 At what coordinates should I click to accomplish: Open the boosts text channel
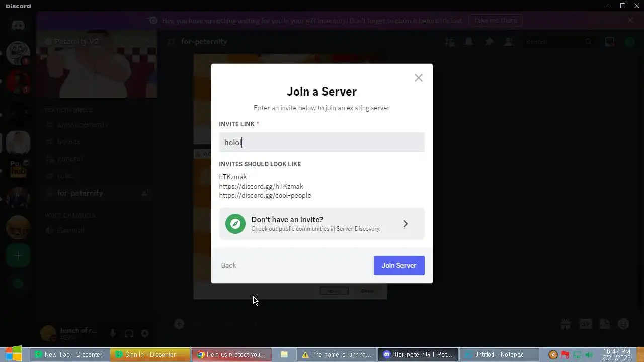point(69,142)
